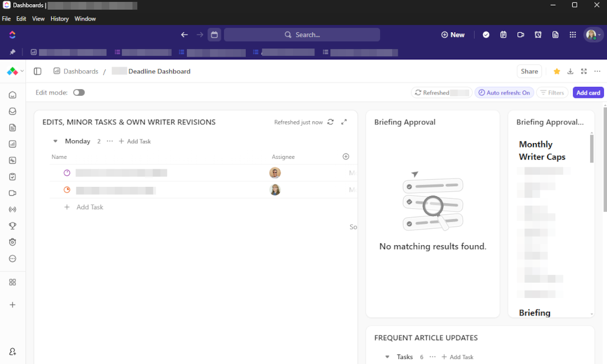The width and height of the screenshot is (607, 364).
Task: Open the Filters button
Action: point(552,93)
